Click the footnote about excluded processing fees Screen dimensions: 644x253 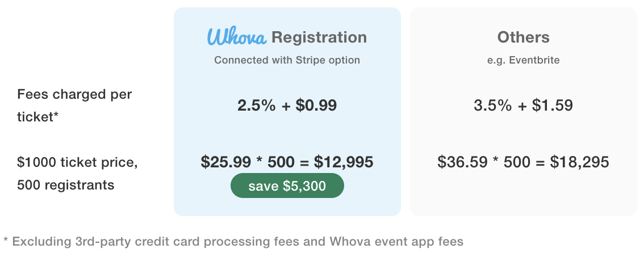click(x=233, y=242)
